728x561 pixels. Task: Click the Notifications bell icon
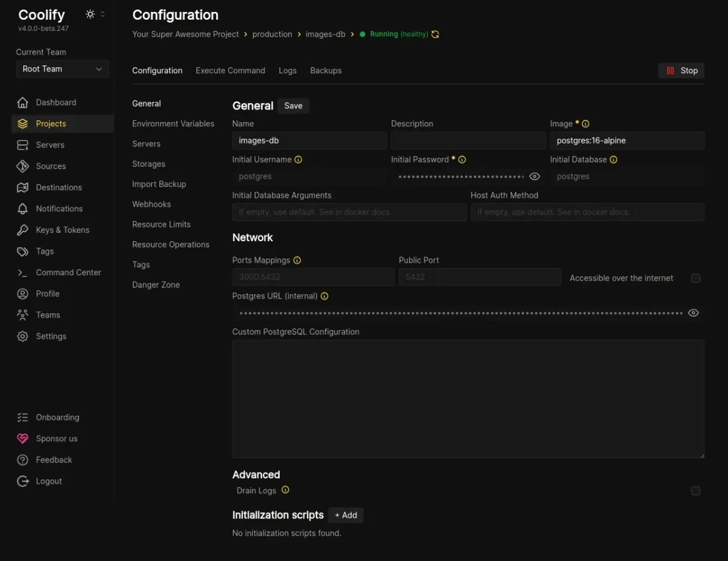point(23,208)
